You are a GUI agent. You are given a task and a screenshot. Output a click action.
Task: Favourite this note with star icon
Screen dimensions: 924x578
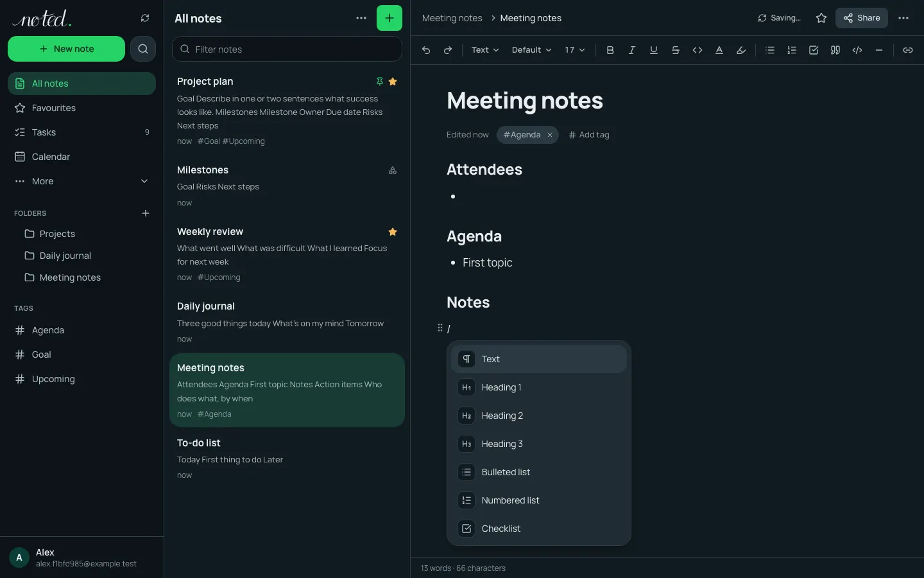(x=821, y=18)
